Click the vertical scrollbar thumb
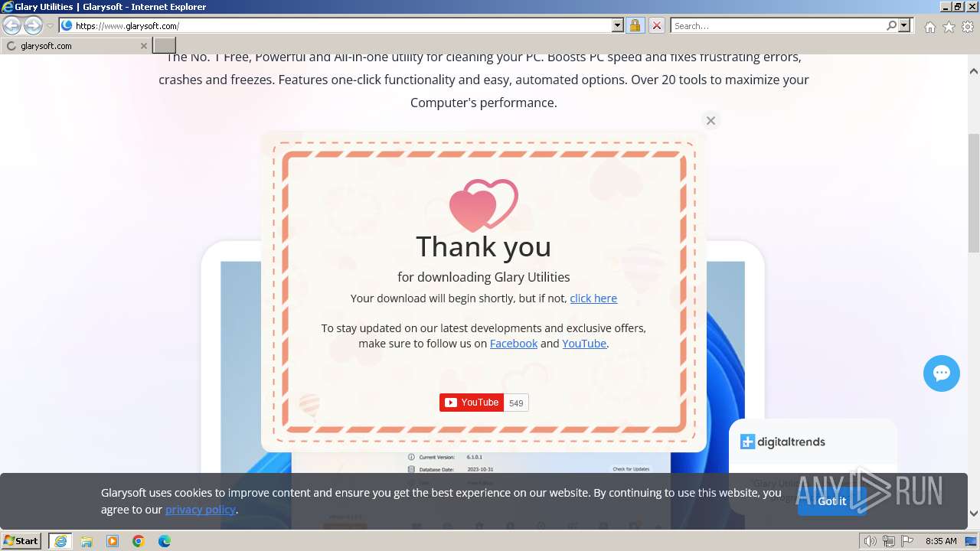980x551 pixels. coord(974,193)
